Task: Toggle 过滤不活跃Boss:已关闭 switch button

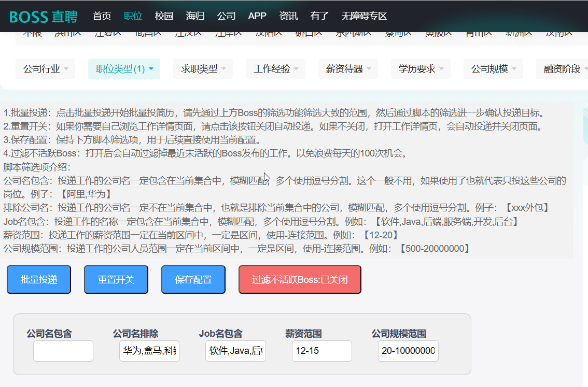Action: coord(300,279)
